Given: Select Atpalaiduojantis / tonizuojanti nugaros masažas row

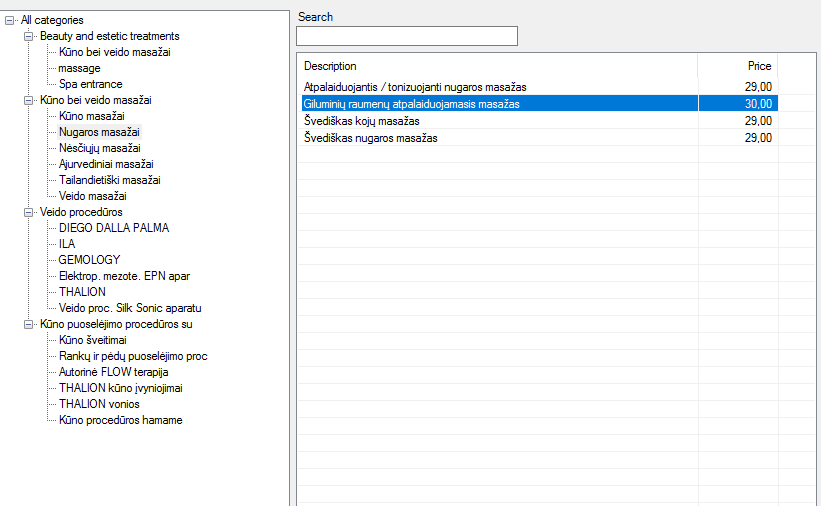Looking at the screenshot, I should pos(539,87).
